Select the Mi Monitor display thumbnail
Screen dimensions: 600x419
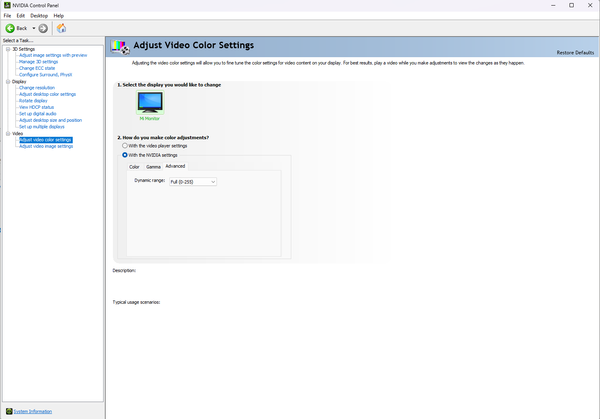[x=150, y=101]
